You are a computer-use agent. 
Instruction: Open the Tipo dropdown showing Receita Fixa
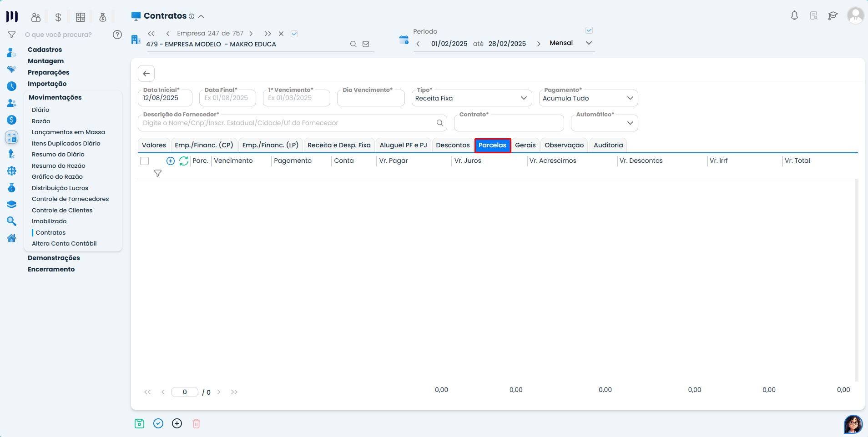(x=471, y=98)
